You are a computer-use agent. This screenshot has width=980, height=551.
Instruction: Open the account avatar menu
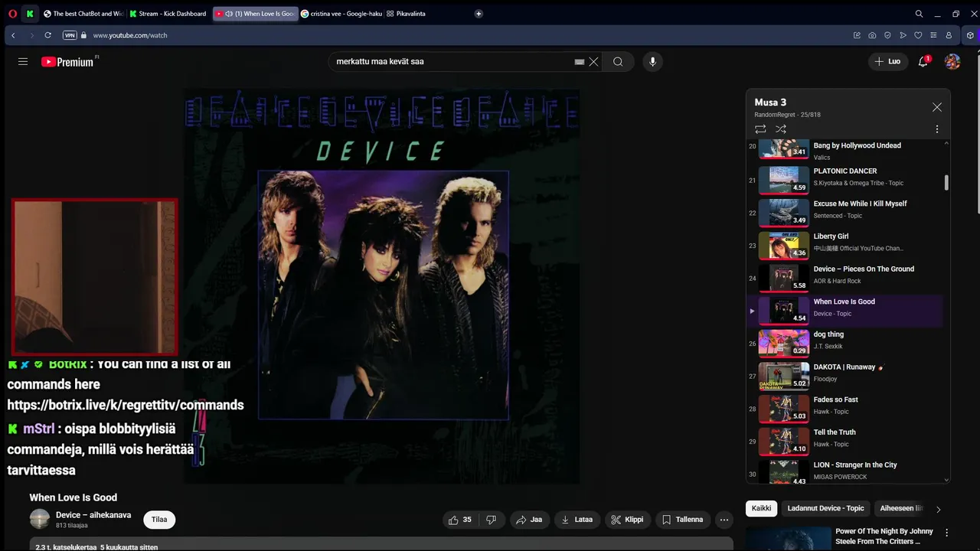pos(952,62)
